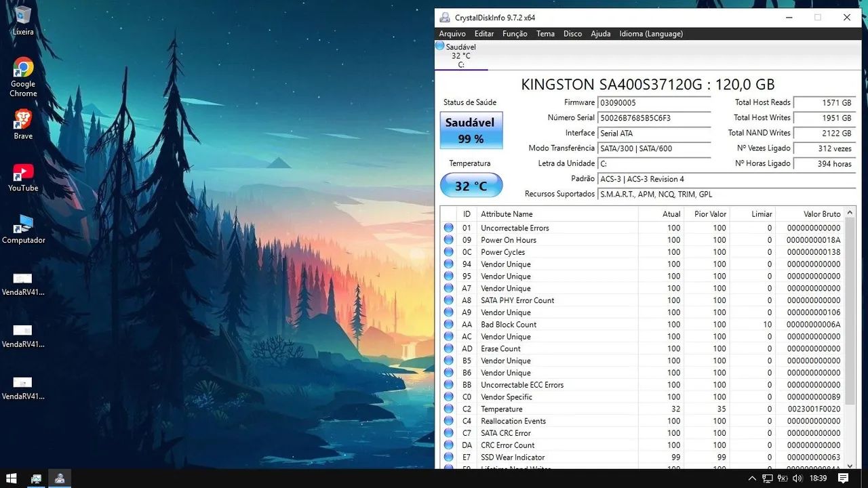Click the status circle for Temperature attribute
The width and height of the screenshot is (868, 488).
(448, 409)
